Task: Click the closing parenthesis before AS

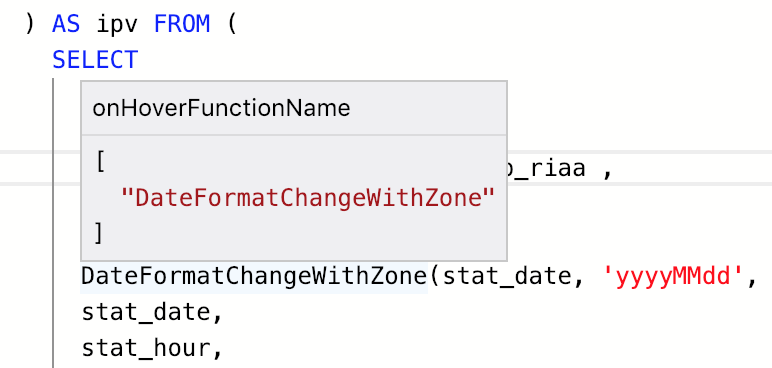Action: (30, 25)
